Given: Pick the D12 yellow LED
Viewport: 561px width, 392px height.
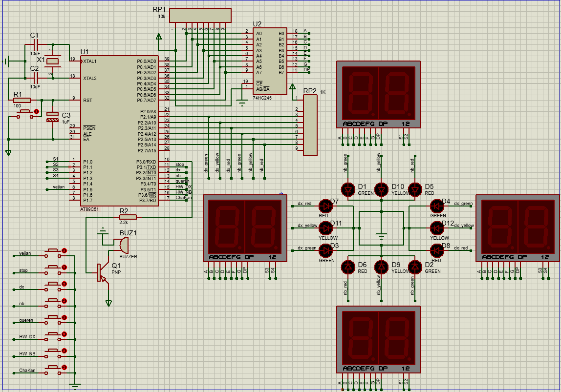Looking at the screenshot, I should 437,228.
